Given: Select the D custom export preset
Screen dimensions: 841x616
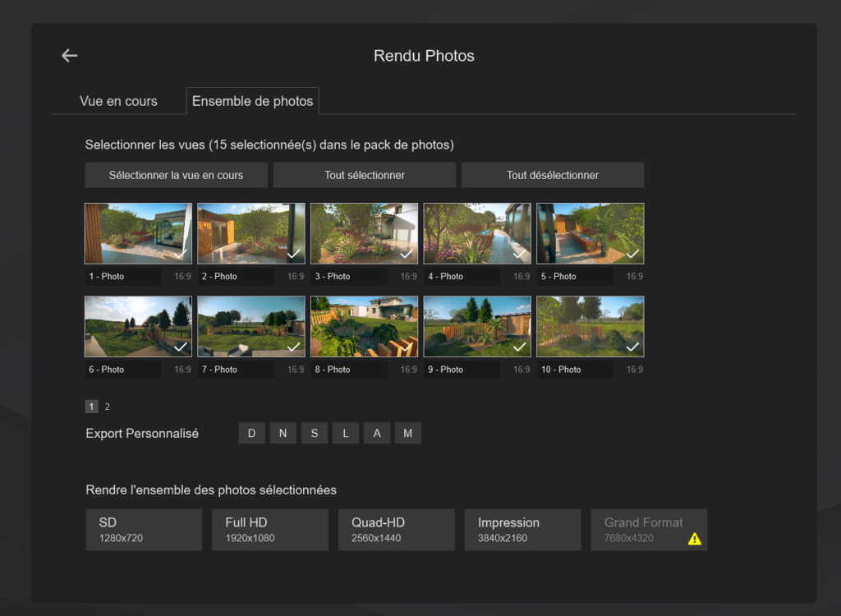Looking at the screenshot, I should click(252, 434).
